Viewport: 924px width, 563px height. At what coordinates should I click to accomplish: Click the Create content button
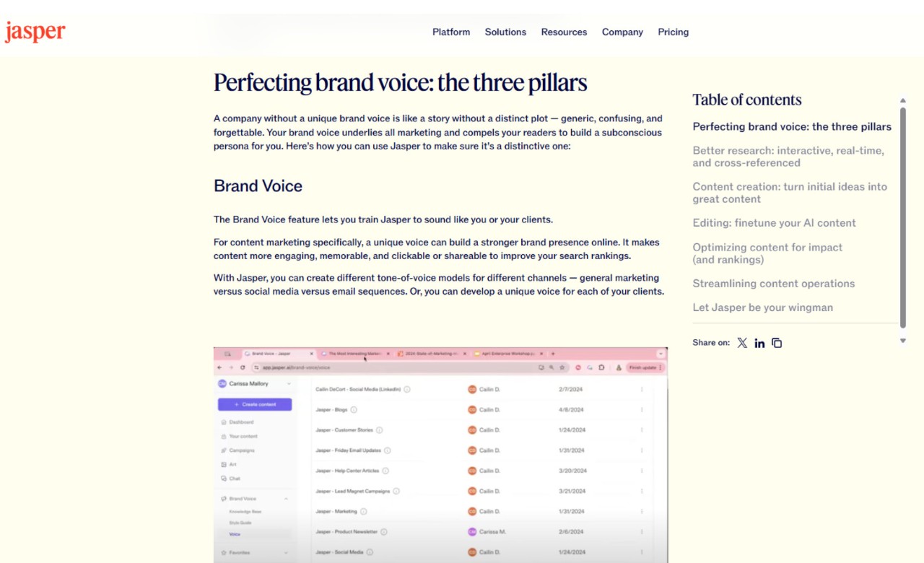point(255,404)
